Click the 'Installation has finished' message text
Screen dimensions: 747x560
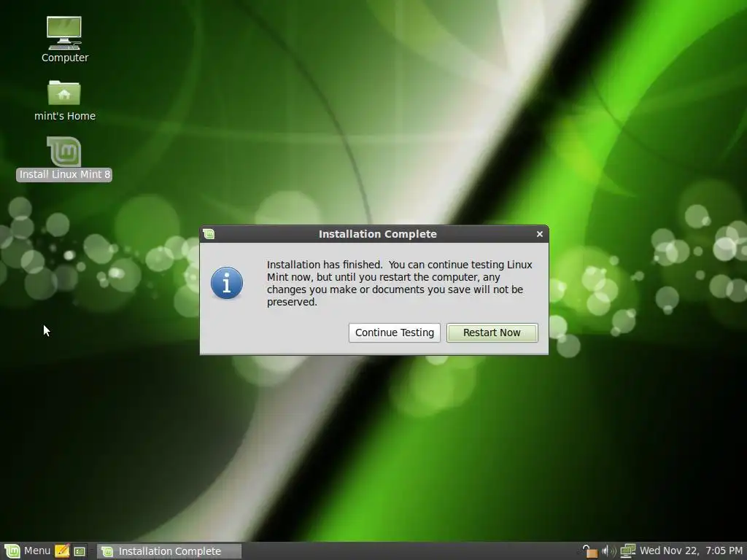click(x=399, y=283)
